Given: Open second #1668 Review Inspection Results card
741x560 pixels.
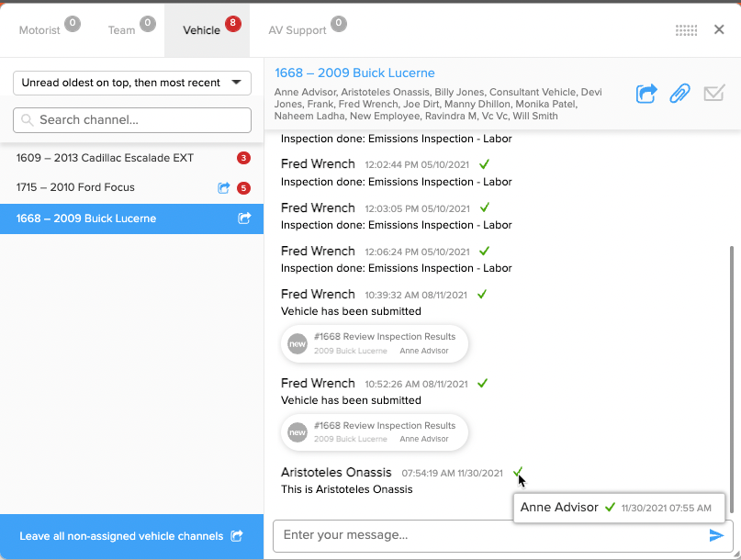Looking at the screenshot, I should 375,432.
